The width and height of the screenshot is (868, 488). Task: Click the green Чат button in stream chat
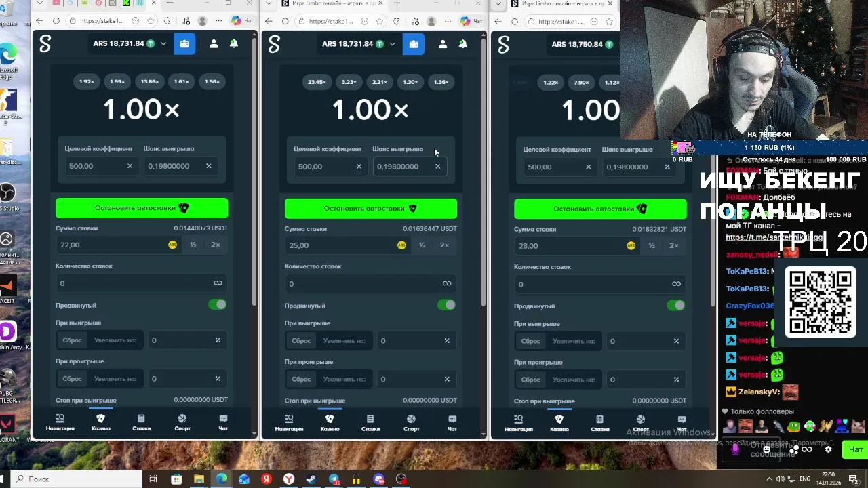854,449
